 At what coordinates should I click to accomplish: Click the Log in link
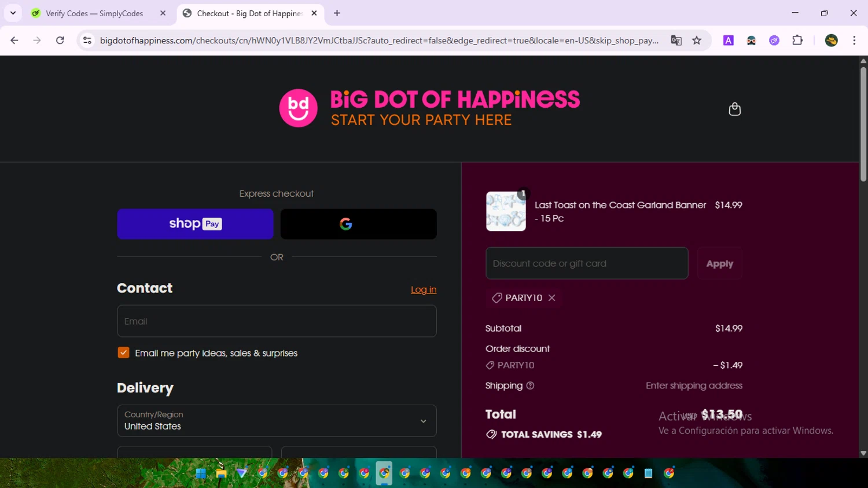424,289
